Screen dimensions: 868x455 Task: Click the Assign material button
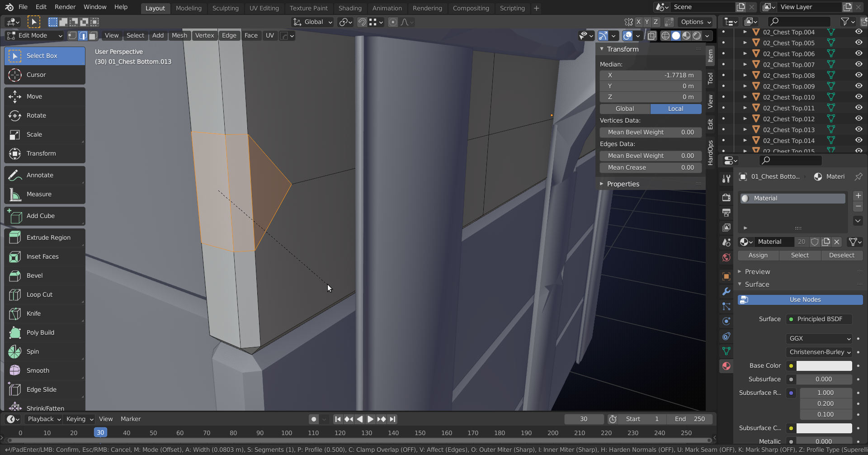pos(758,255)
